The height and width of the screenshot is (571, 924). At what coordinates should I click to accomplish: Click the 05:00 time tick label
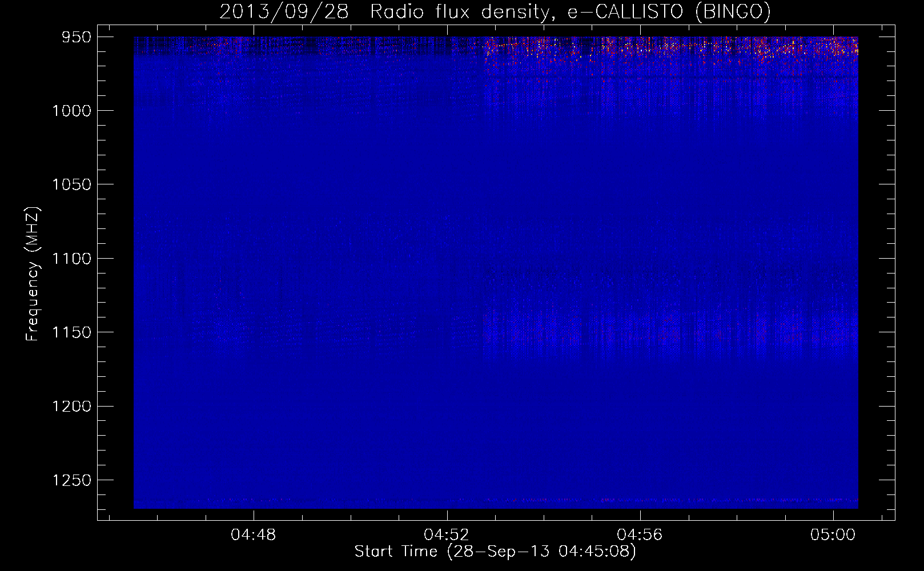point(833,534)
